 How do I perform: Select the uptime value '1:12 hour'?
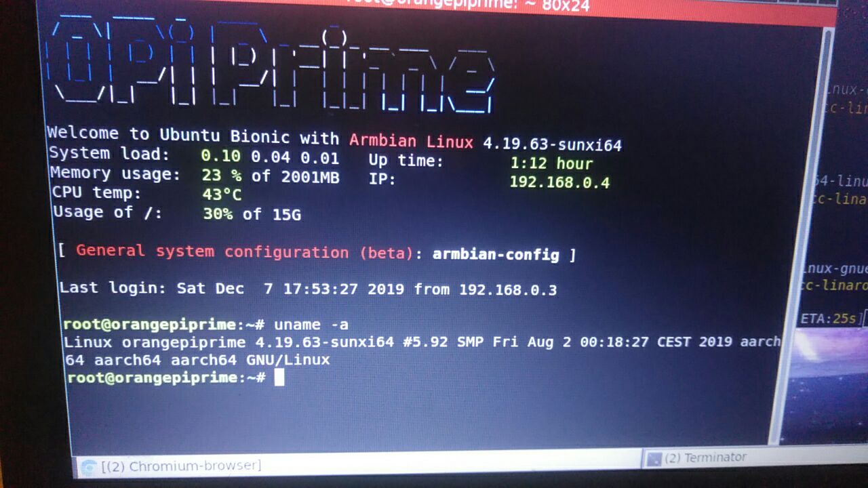coord(551,163)
